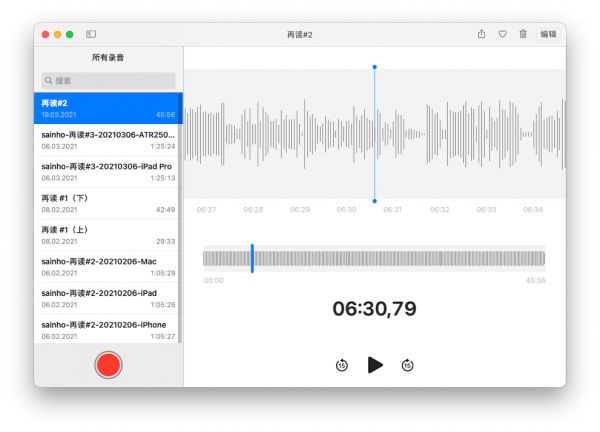Select the 再读 #1（上）recording
This screenshot has height=432, width=600.
point(107,235)
